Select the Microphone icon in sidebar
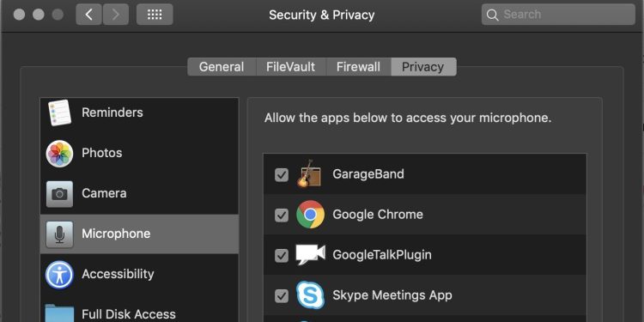 (59, 234)
